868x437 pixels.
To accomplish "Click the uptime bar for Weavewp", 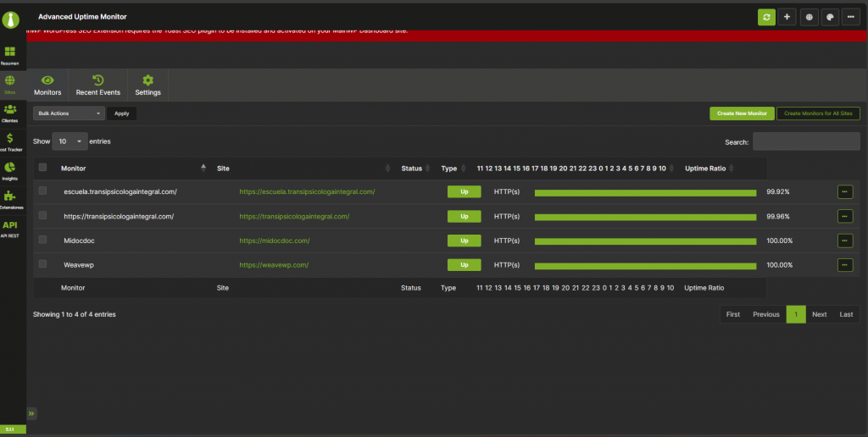I will (645, 266).
